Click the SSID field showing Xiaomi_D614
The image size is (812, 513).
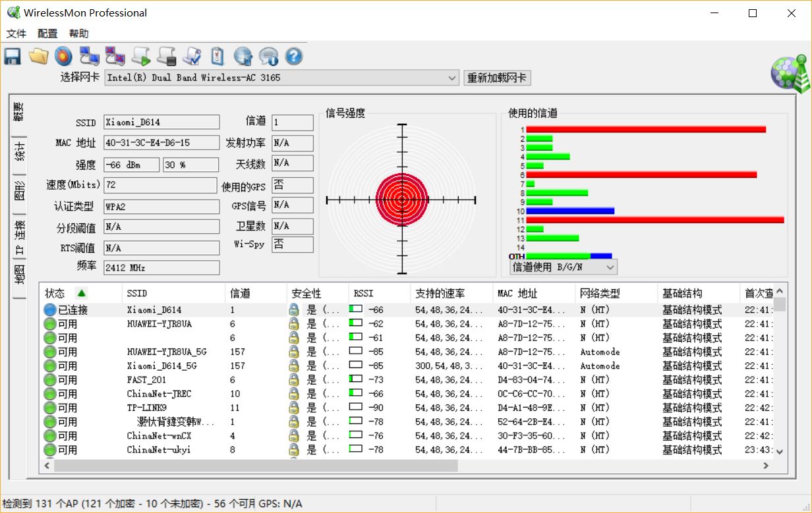click(161, 122)
